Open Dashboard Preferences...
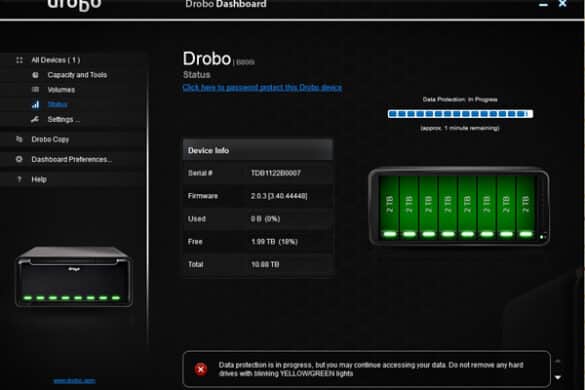 coord(72,159)
